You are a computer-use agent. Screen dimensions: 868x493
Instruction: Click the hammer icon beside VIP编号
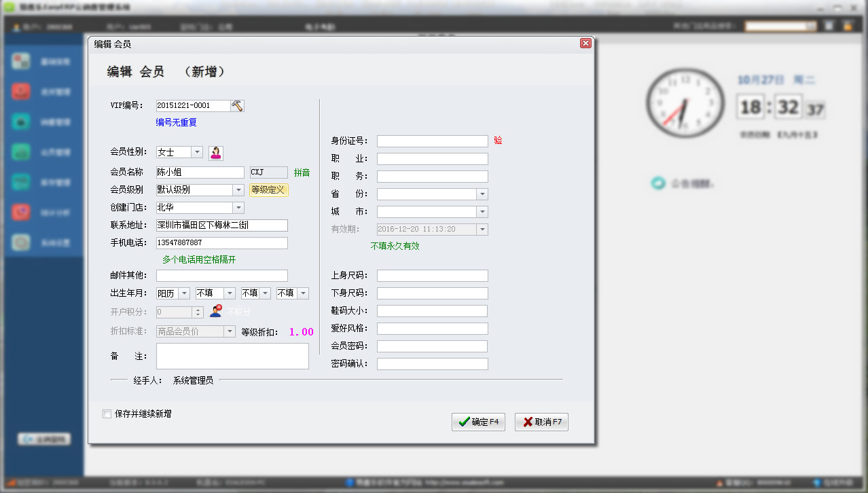pos(237,106)
